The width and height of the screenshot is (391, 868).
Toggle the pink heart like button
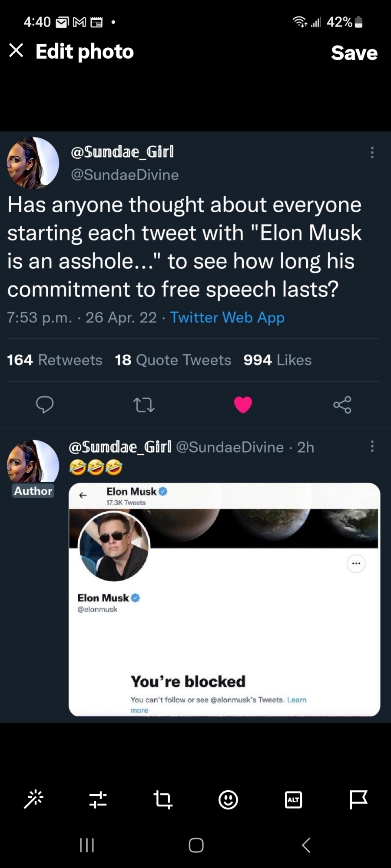click(243, 404)
